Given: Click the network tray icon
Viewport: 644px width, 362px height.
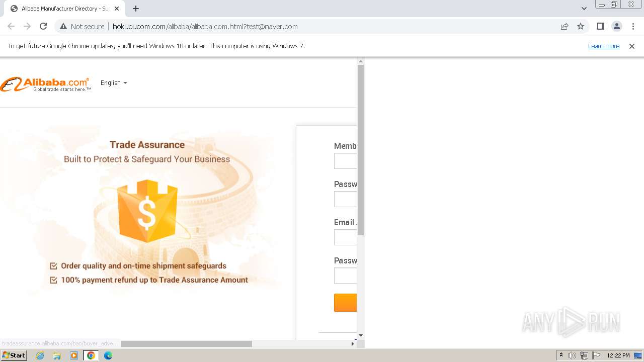Looking at the screenshot, I should click(584, 355).
